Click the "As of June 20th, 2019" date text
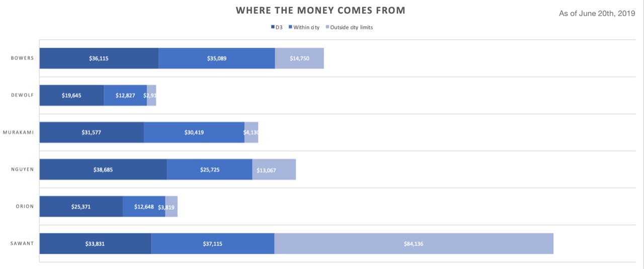Viewport: 644px width, 269px height. (x=597, y=14)
